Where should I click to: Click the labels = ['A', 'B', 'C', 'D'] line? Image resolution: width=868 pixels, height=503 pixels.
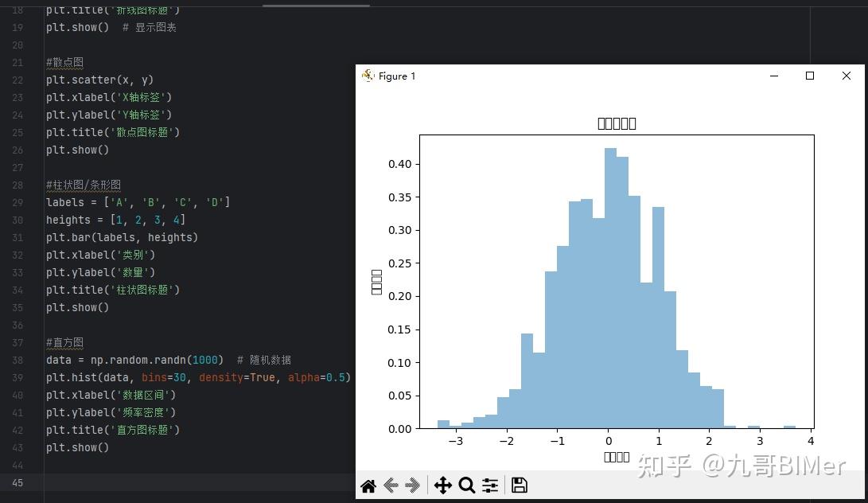(x=138, y=202)
